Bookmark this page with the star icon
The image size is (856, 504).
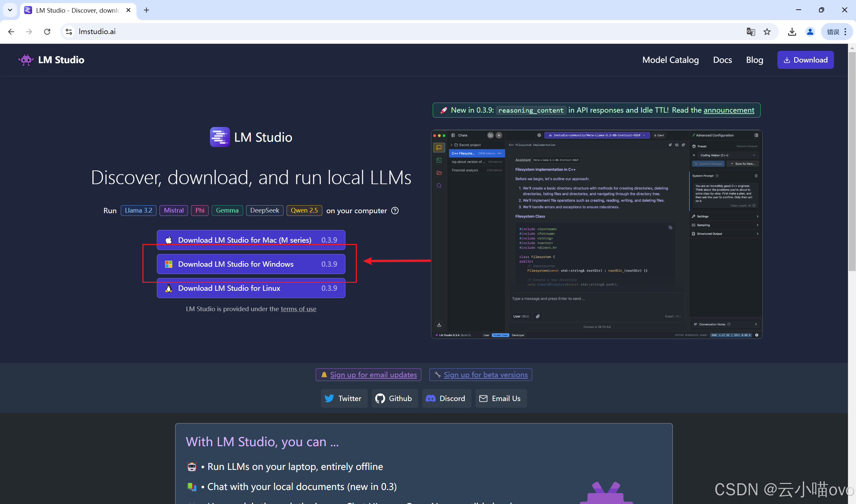coord(767,32)
